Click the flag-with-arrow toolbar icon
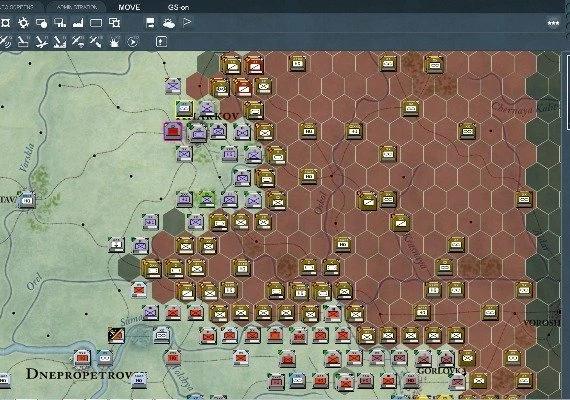 pos(150,23)
